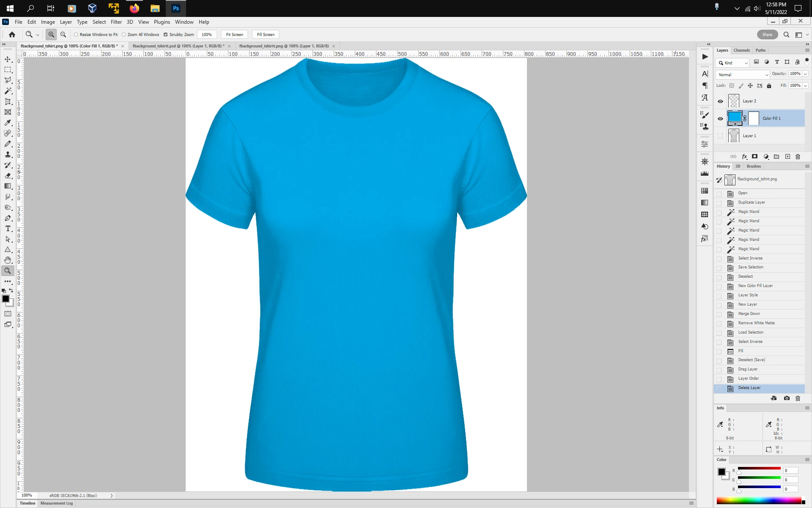
Task: Switch to the Channels tab
Action: 741,50
